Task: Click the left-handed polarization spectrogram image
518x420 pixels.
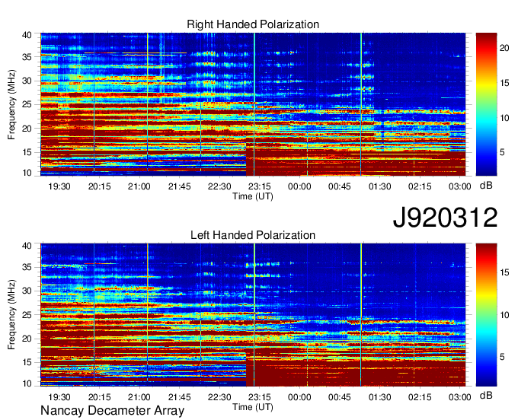Action: [253, 315]
